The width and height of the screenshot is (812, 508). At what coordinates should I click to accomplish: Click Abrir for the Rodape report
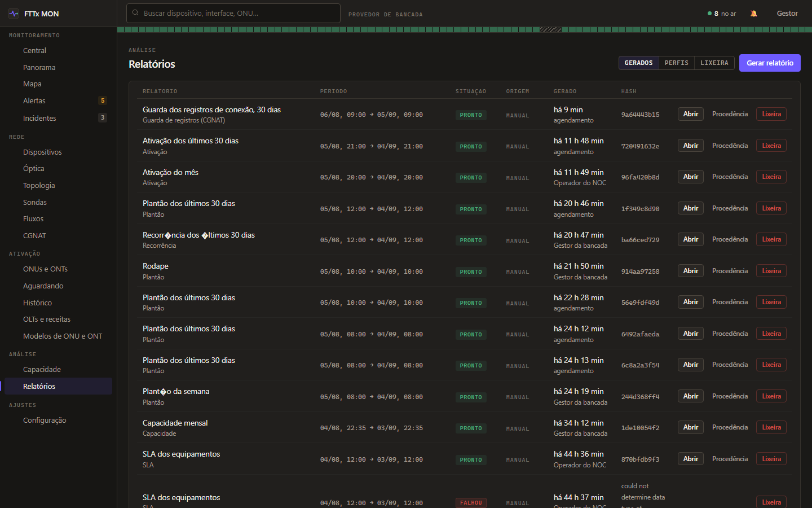pyautogui.click(x=690, y=271)
